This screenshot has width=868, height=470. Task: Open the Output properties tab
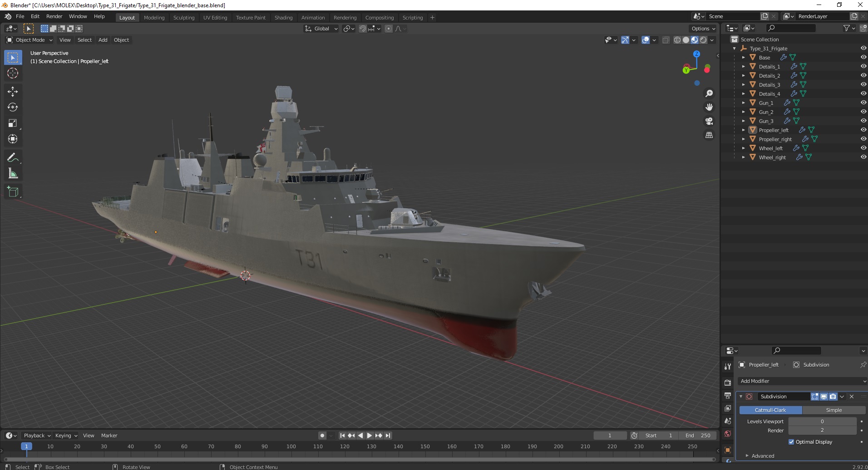(728, 396)
